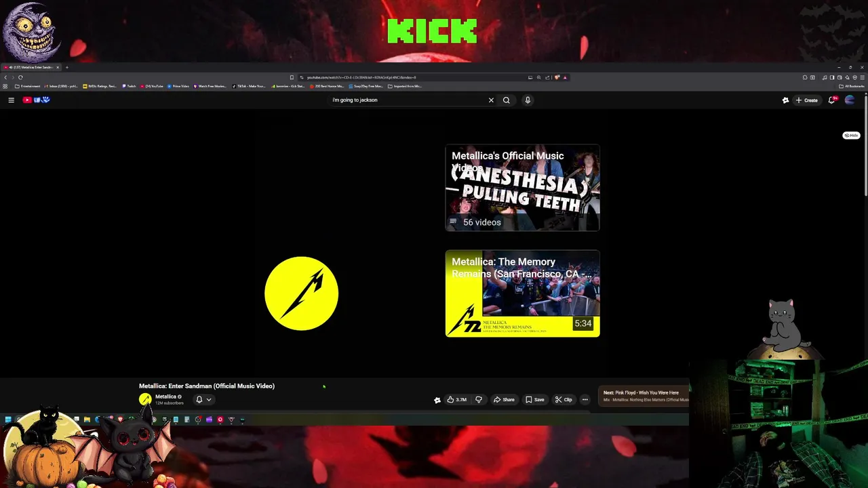Go back in the browser

(5, 77)
